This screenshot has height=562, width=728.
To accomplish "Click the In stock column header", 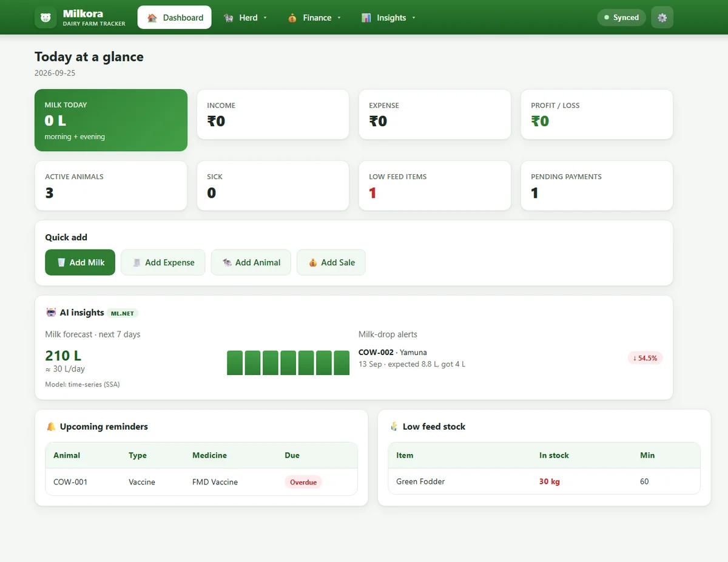I will coord(554,455).
